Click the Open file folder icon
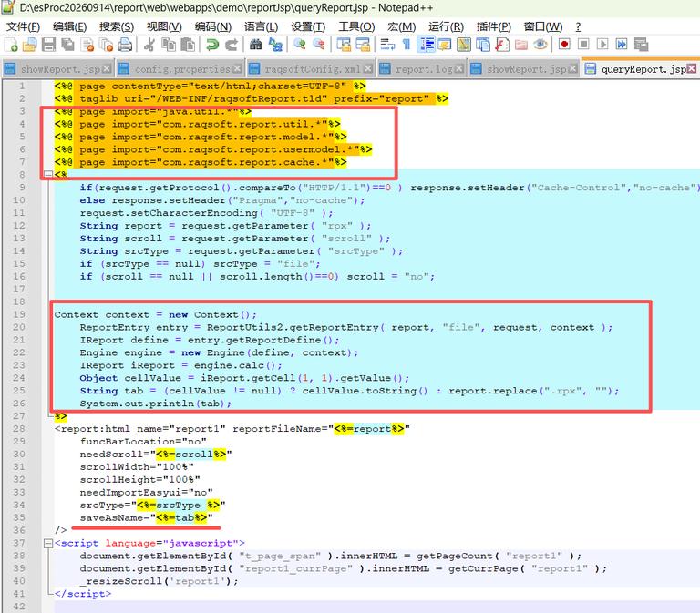This screenshot has width=700, height=613. pos(29,45)
